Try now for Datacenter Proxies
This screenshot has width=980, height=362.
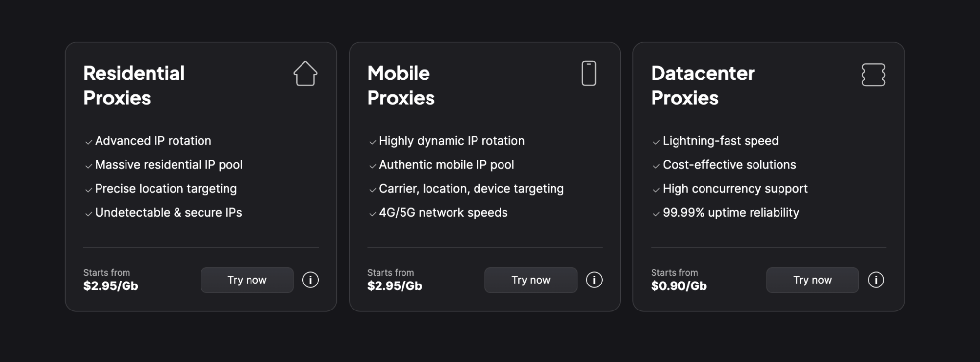[813, 280]
